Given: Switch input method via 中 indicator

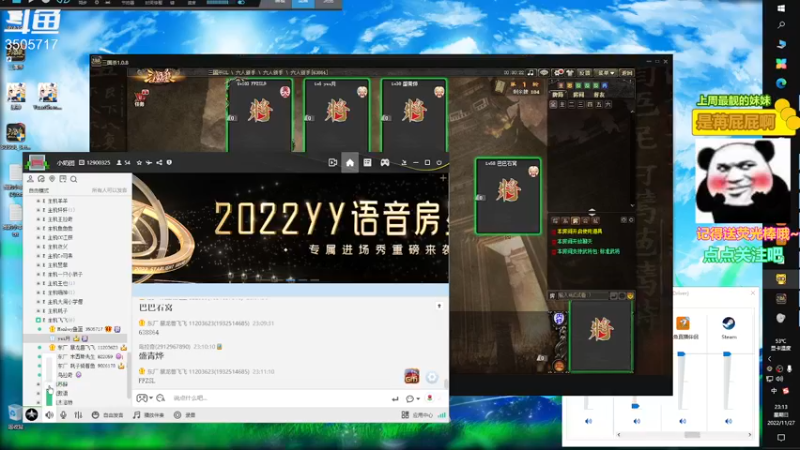Looking at the screenshot, I should 774,391.
